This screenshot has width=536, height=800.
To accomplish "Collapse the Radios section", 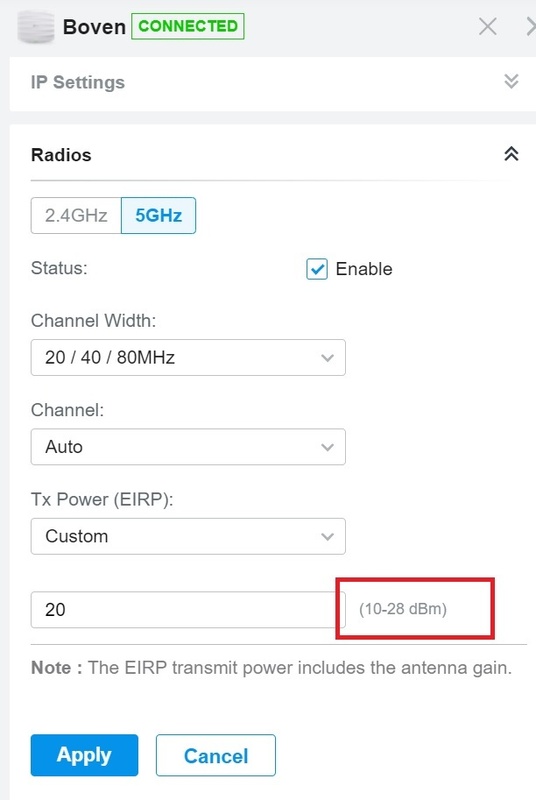I will [511, 154].
